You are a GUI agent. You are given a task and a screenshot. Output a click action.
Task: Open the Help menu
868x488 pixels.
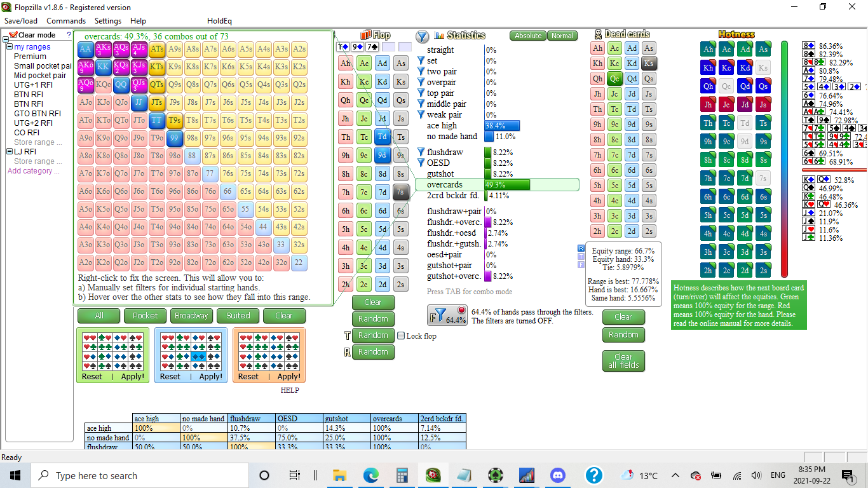[138, 21]
